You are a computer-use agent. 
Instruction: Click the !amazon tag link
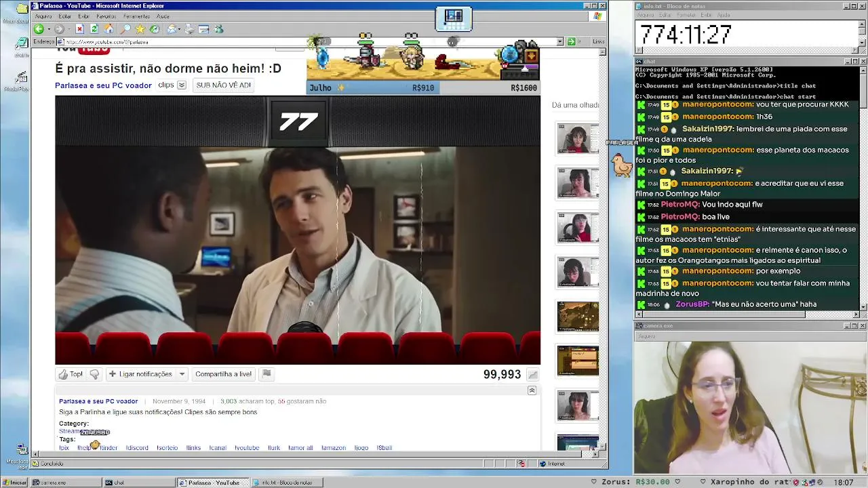tap(334, 448)
